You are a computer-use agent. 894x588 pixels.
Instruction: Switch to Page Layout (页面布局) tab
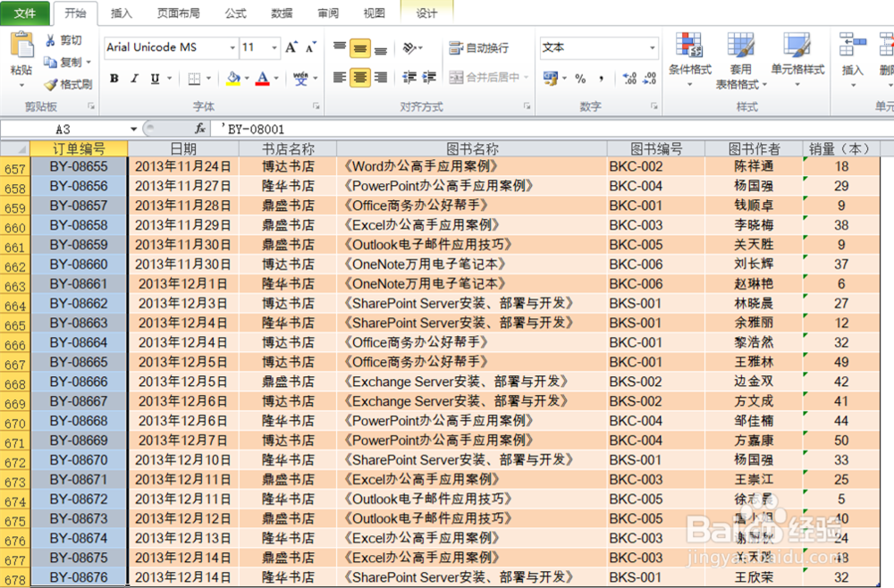click(x=178, y=13)
